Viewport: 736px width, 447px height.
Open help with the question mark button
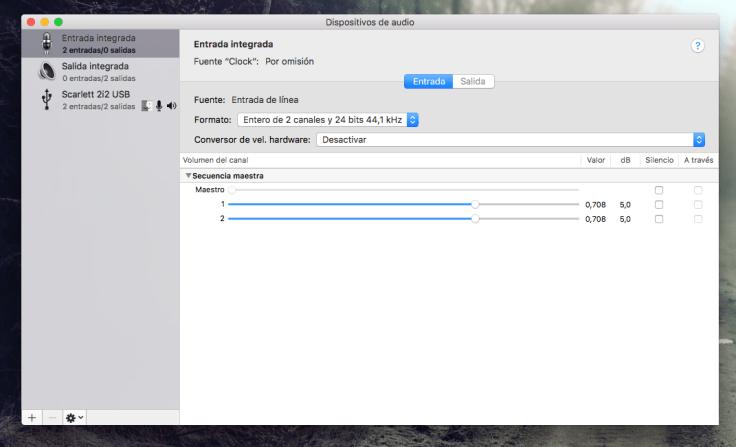pyautogui.click(x=697, y=46)
